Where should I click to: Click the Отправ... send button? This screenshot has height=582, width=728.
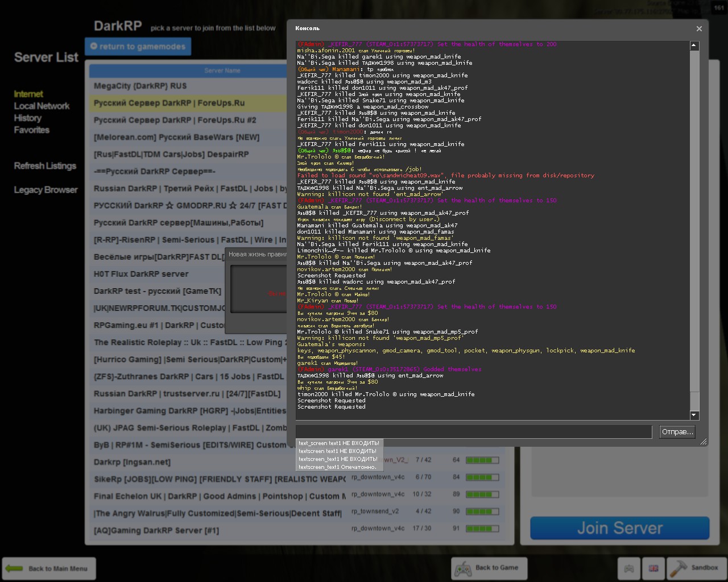(677, 432)
